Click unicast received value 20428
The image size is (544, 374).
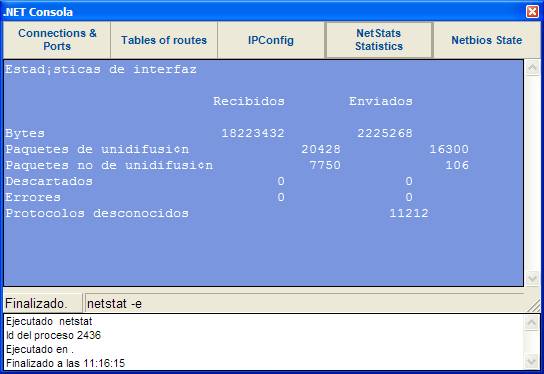pos(321,149)
